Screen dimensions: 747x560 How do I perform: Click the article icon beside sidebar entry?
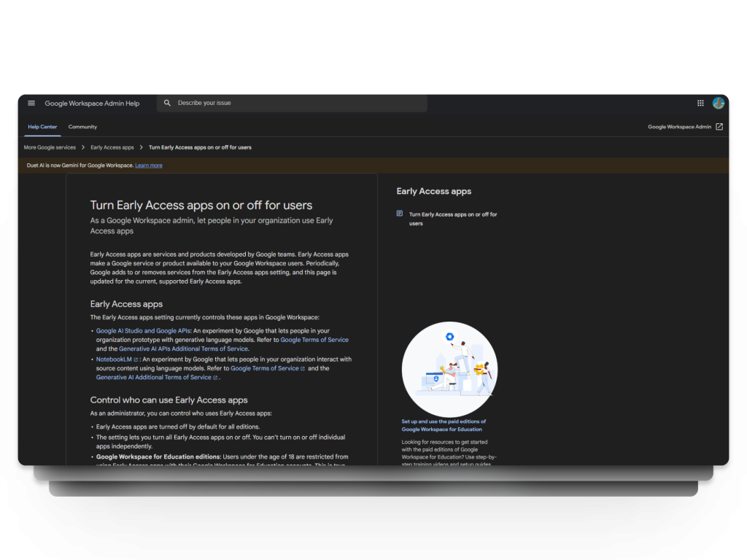tap(400, 214)
